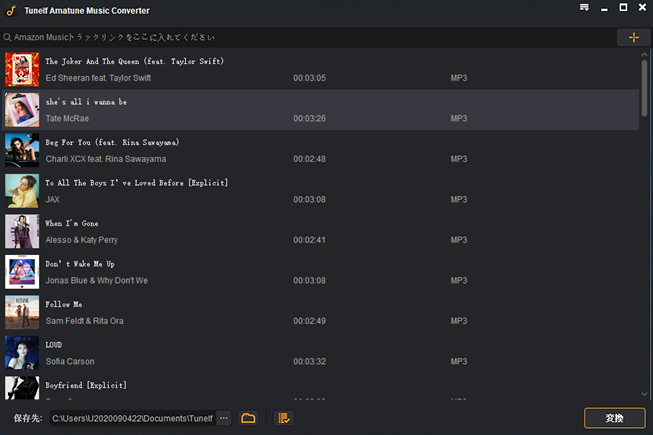Screen dimensions: 653x435
Task: Click duration 00:03:26
Action: (309, 119)
